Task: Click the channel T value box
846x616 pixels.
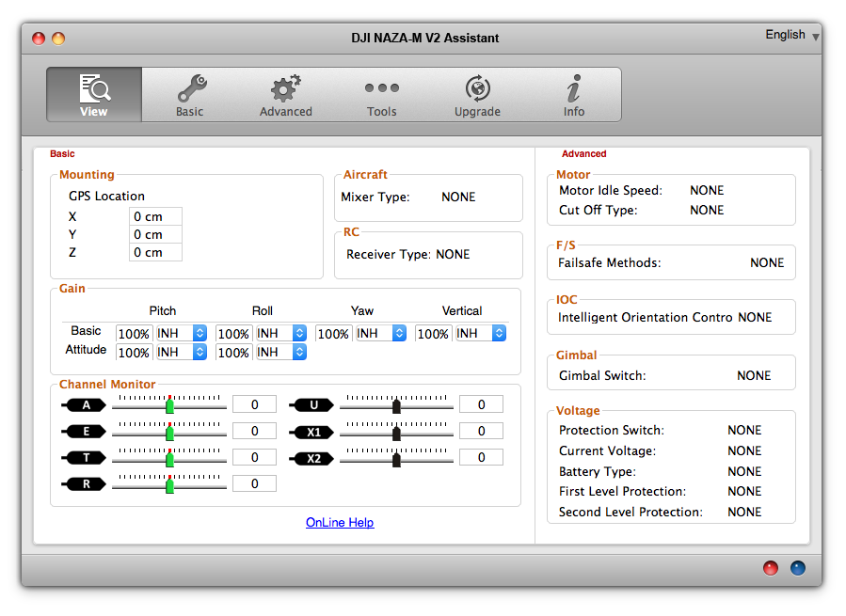Action: pos(254,457)
